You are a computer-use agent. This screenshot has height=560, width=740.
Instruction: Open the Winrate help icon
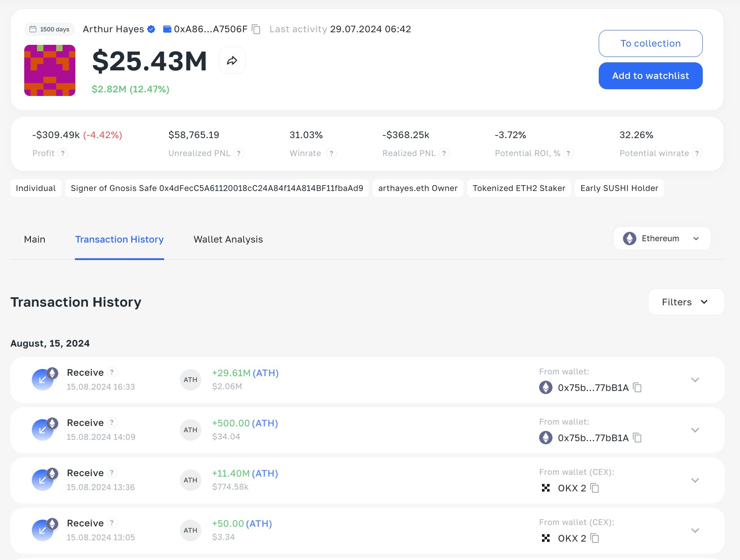pos(331,153)
